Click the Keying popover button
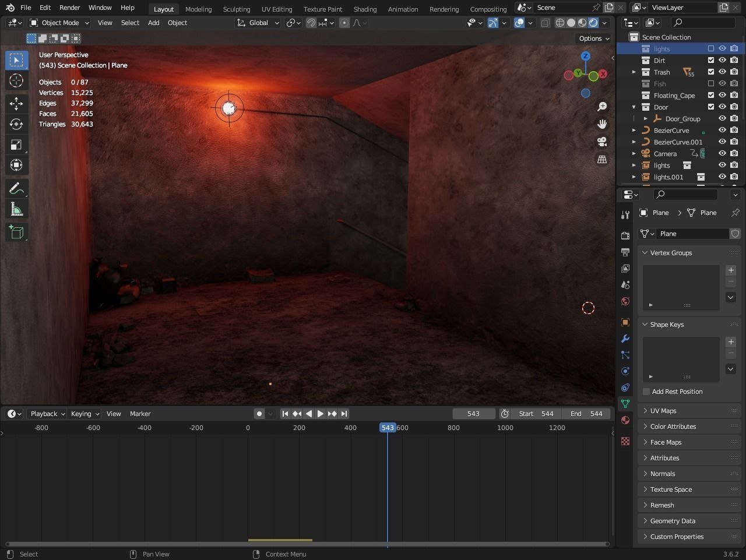 [85, 414]
